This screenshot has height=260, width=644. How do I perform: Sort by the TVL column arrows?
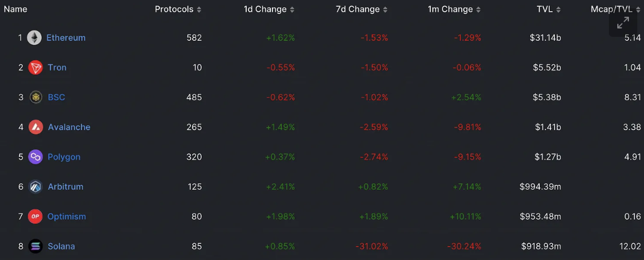pyautogui.click(x=559, y=10)
